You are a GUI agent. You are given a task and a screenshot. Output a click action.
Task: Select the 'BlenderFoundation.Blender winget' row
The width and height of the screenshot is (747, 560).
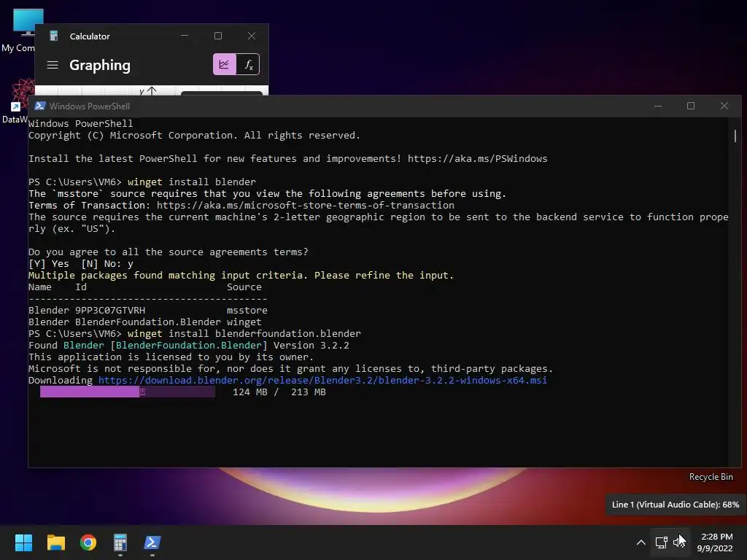145,322
